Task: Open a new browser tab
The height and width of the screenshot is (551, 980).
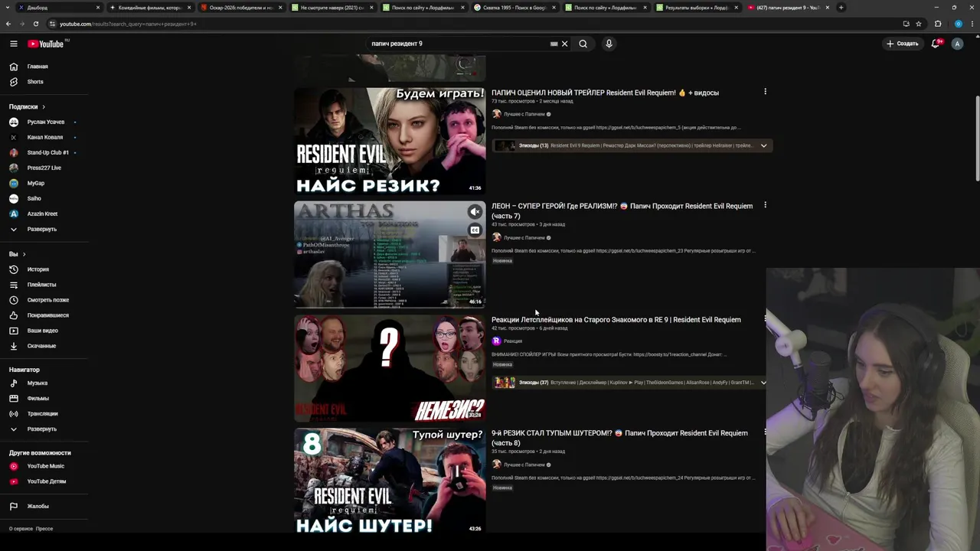Action: point(841,8)
